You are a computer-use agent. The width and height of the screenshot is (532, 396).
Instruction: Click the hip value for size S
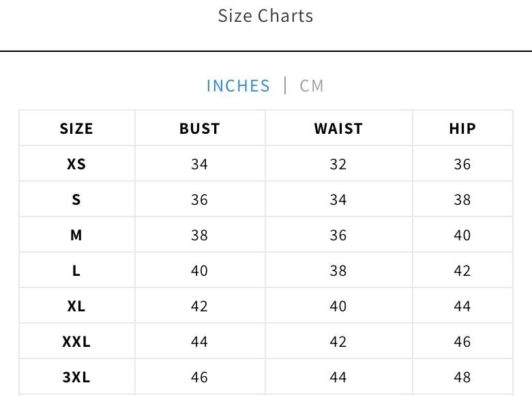[462, 199]
